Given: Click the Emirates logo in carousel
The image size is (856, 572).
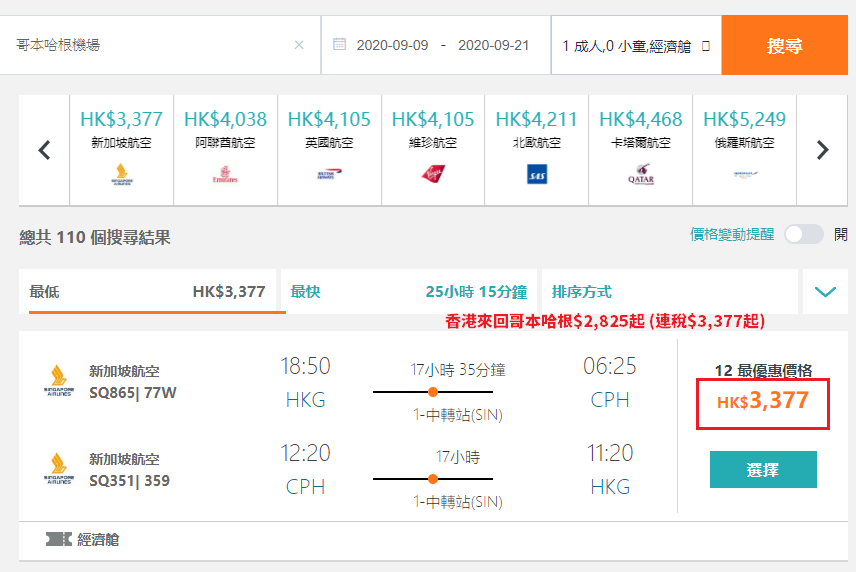Looking at the screenshot, I should (225, 175).
